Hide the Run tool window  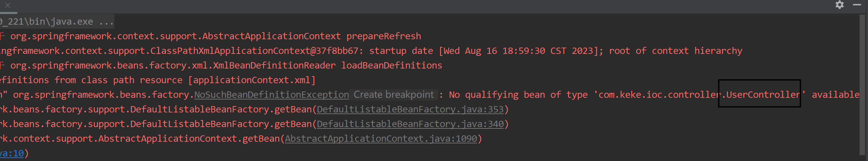tap(857, 5)
